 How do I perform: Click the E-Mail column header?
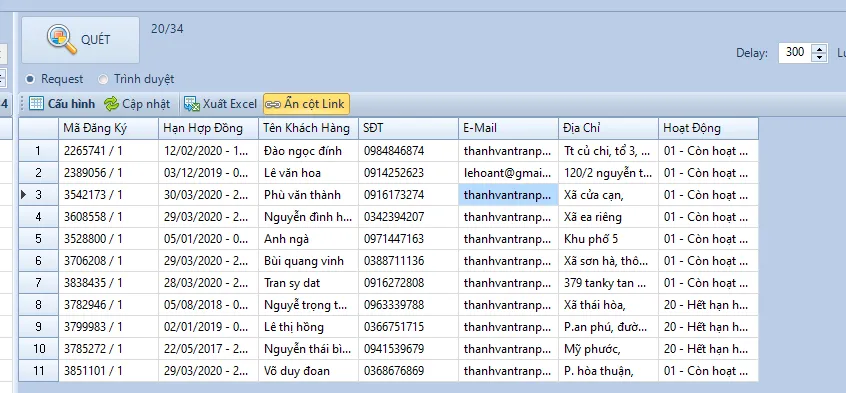[509, 128]
